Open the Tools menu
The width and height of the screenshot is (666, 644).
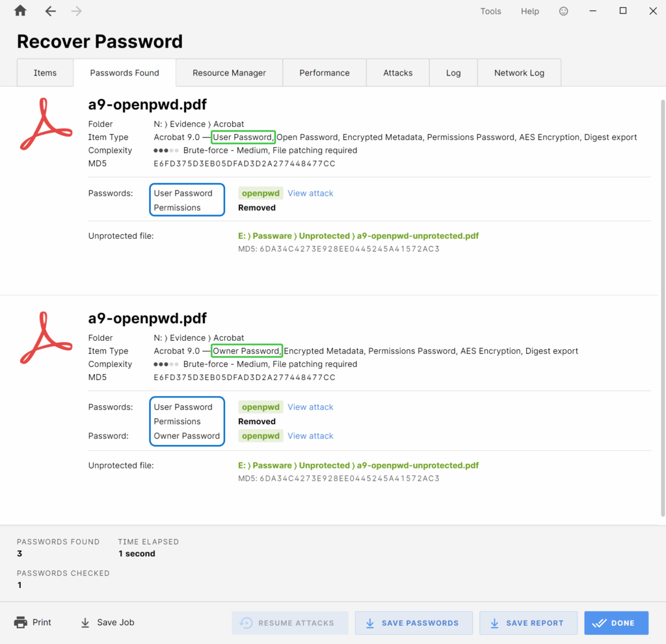pyautogui.click(x=490, y=11)
